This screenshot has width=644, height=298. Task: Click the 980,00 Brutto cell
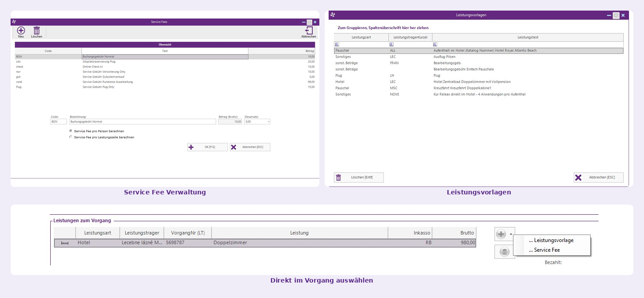[454, 243]
